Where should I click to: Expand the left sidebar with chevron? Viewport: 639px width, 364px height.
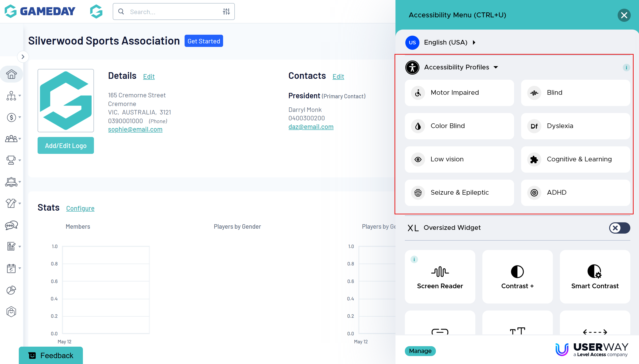click(23, 57)
